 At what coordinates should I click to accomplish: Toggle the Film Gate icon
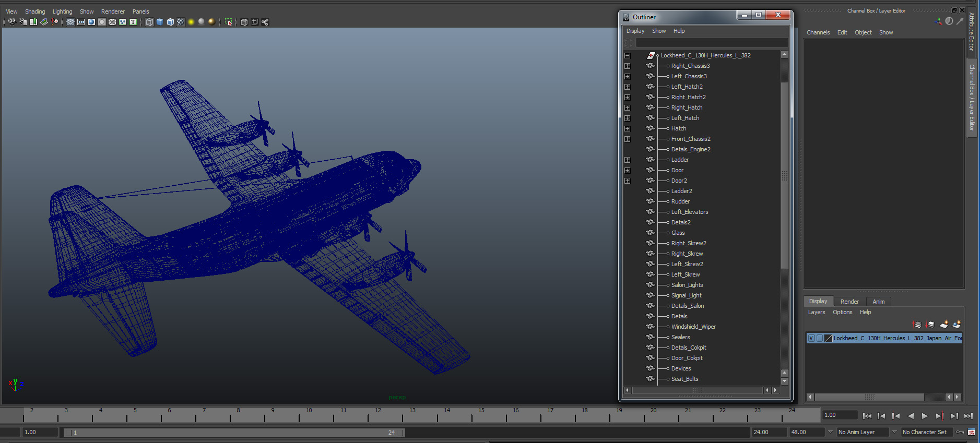[81, 22]
